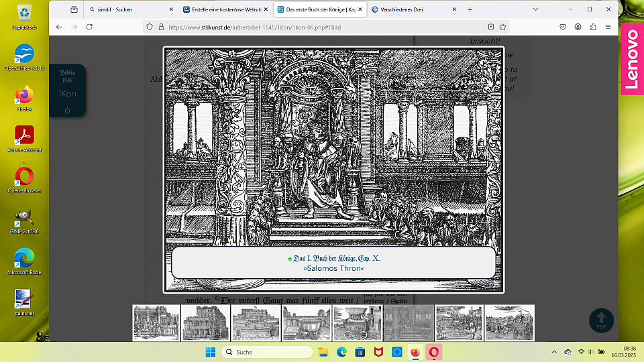This screenshot has height=362, width=644.
Task: Open Microsoft Store from taskbar
Action: (360, 352)
